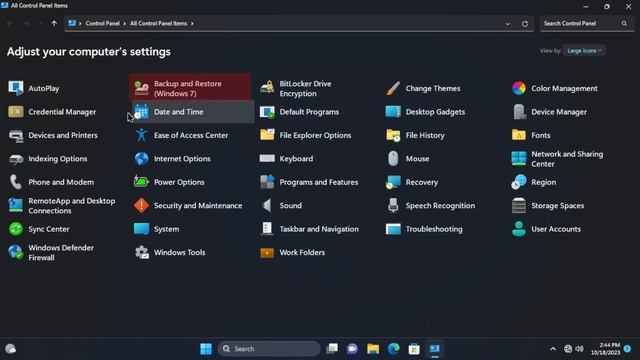Expand chevron after Control Panel breadcrumb
This screenshot has height=360, width=640.
pyautogui.click(x=124, y=24)
